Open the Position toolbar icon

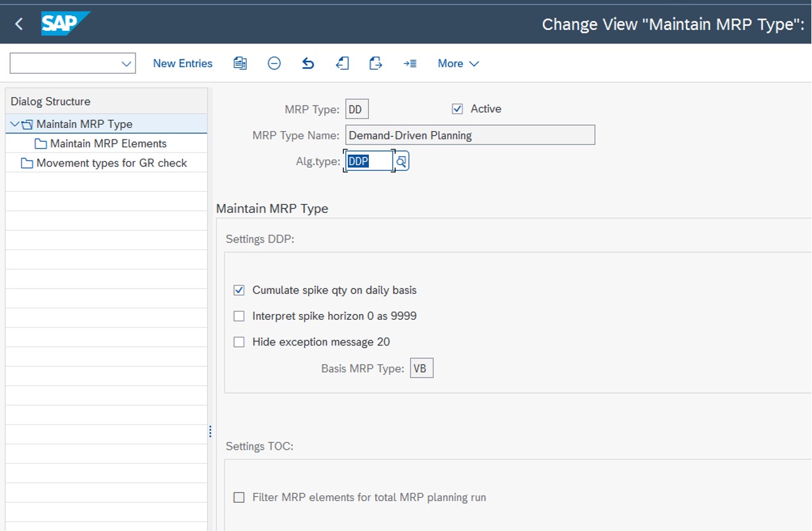pyautogui.click(x=410, y=63)
